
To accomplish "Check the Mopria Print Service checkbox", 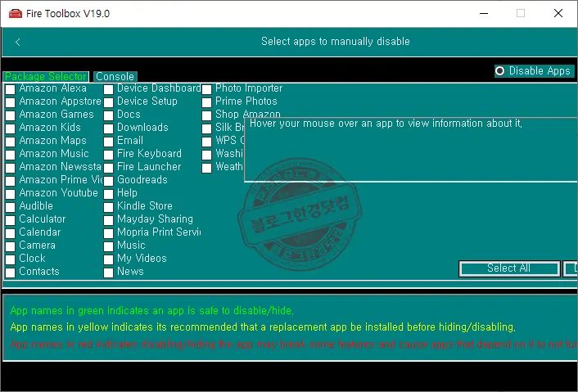I will coord(108,233).
